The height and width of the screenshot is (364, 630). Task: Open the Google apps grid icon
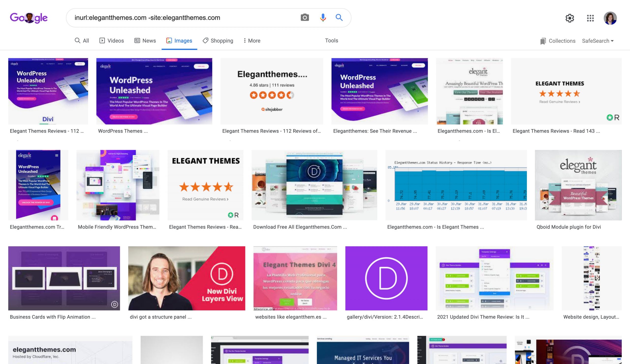(590, 18)
